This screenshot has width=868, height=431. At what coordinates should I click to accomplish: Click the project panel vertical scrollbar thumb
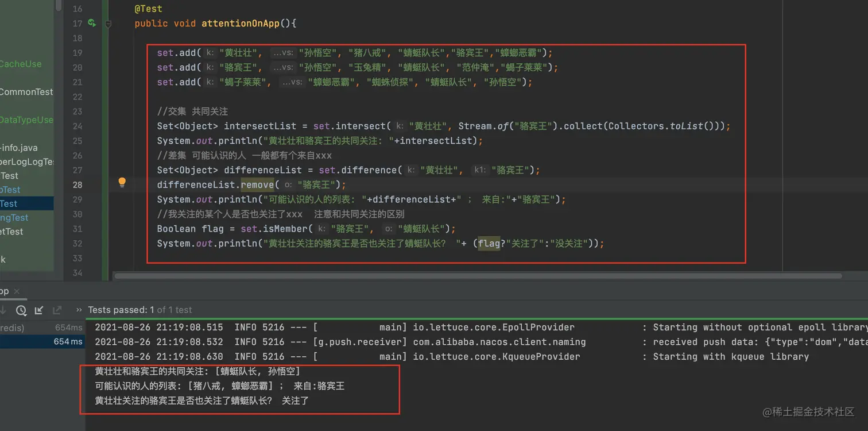[59, 6]
